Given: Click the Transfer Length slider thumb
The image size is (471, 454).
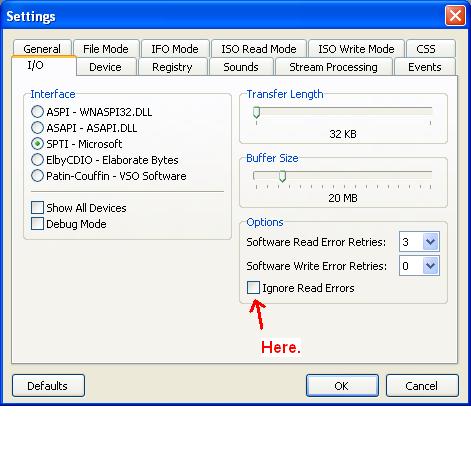Looking at the screenshot, I should tap(256, 112).
